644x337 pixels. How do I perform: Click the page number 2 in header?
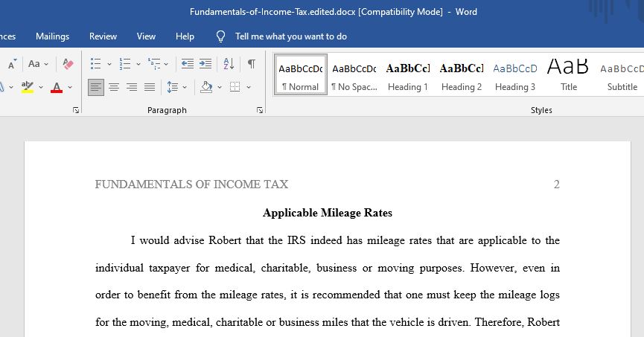pos(556,184)
